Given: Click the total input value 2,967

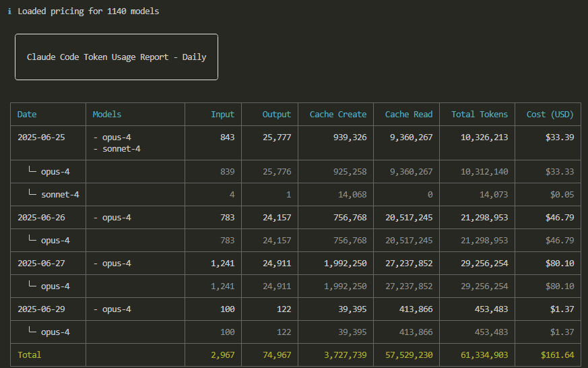Looking at the screenshot, I should click(x=222, y=355).
